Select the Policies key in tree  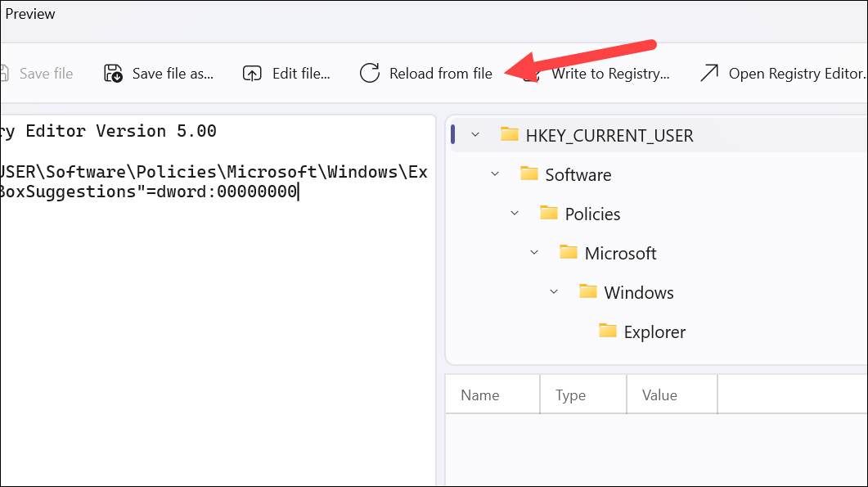click(592, 214)
